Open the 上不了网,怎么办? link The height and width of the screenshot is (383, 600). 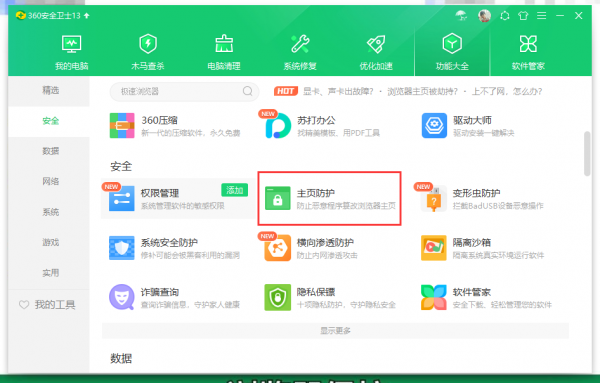coord(507,91)
